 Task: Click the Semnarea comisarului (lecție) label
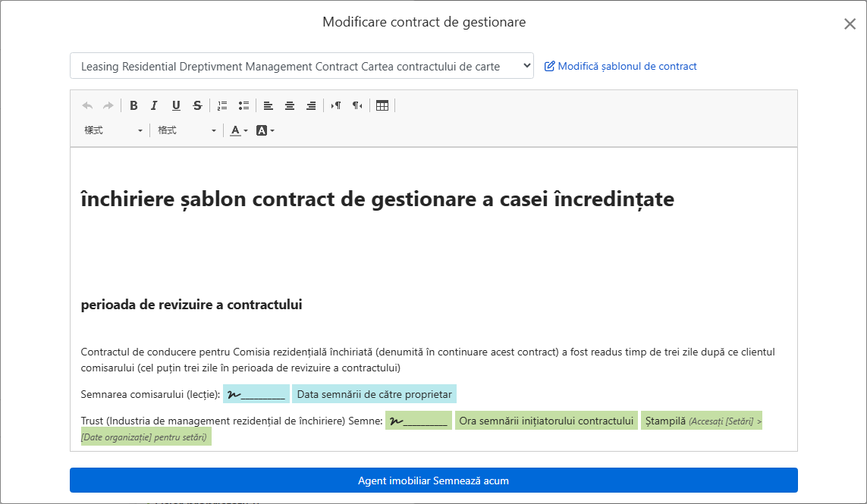(x=150, y=394)
